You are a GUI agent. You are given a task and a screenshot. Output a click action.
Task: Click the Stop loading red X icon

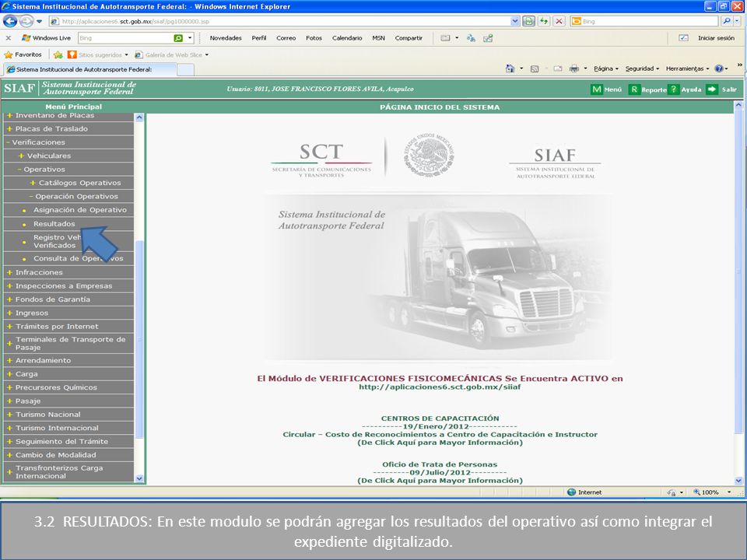pos(559,21)
